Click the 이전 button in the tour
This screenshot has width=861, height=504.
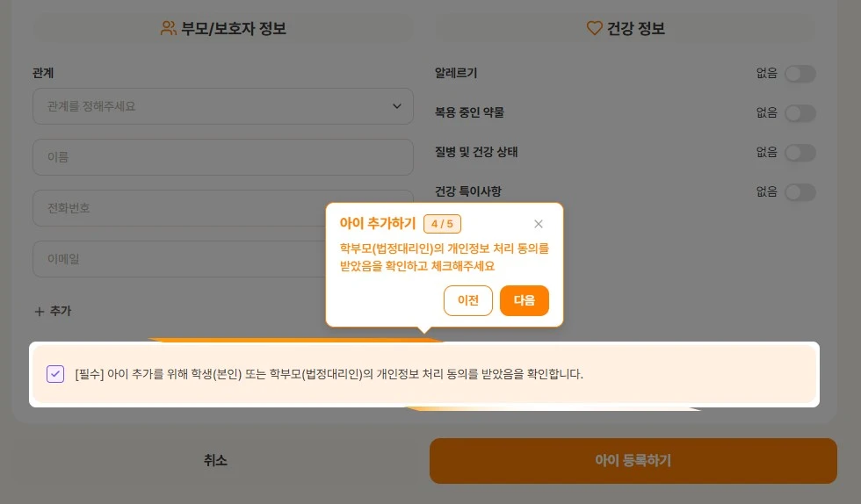(467, 300)
